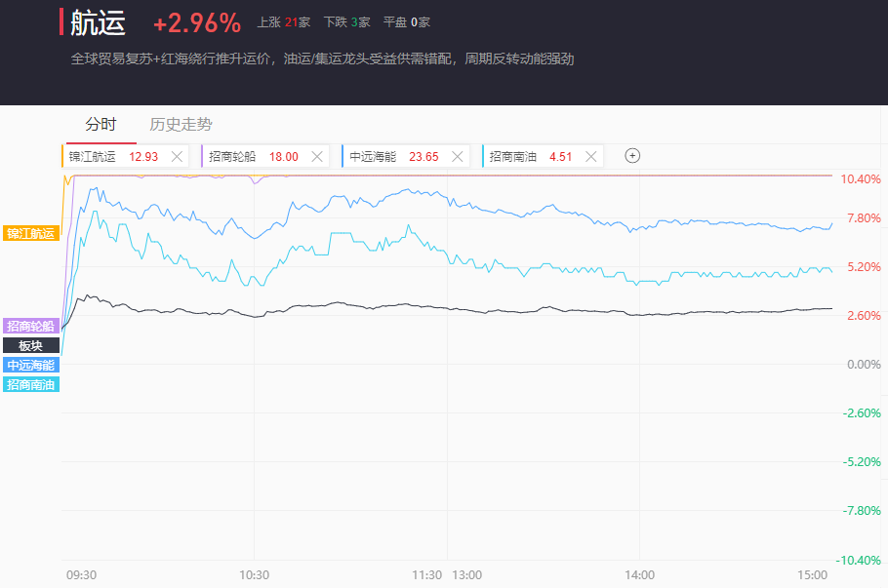Toggle the 招商南油 cyan legend tag
The width and height of the screenshot is (888, 588).
31,384
